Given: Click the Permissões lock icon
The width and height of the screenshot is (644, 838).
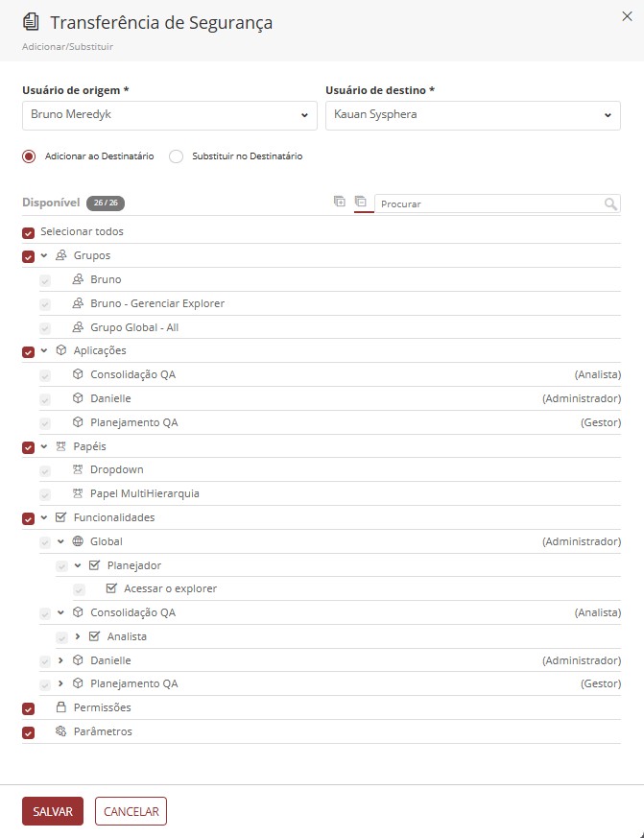Looking at the screenshot, I should (61, 707).
